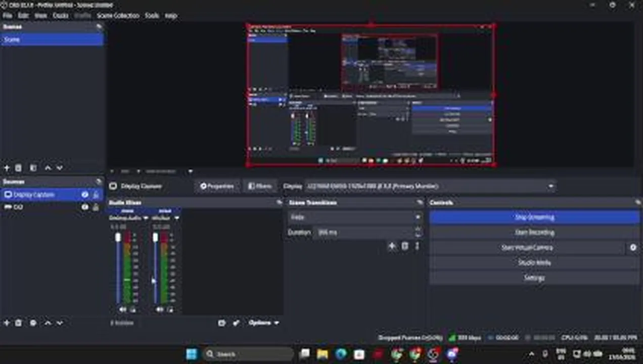Open the Edit menu
Screen dimensions: 643x364
point(23,16)
